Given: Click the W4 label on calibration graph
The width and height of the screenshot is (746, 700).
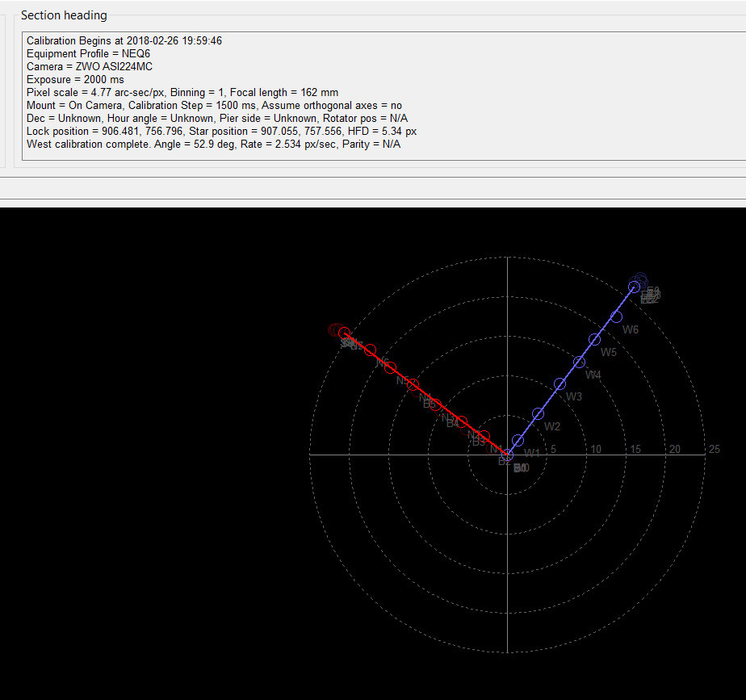Looking at the screenshot, I should (x=593, y=375).
